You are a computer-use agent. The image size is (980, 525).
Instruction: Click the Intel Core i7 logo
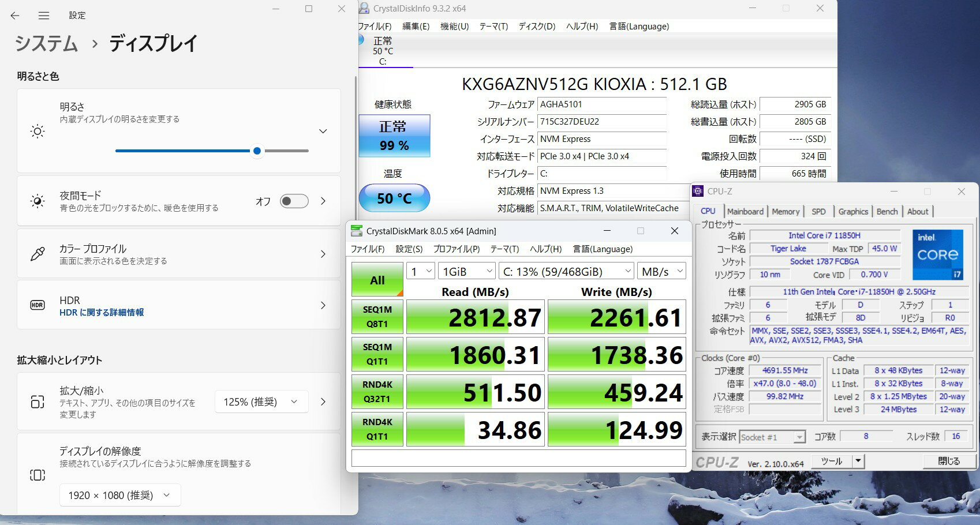(937, 255)
